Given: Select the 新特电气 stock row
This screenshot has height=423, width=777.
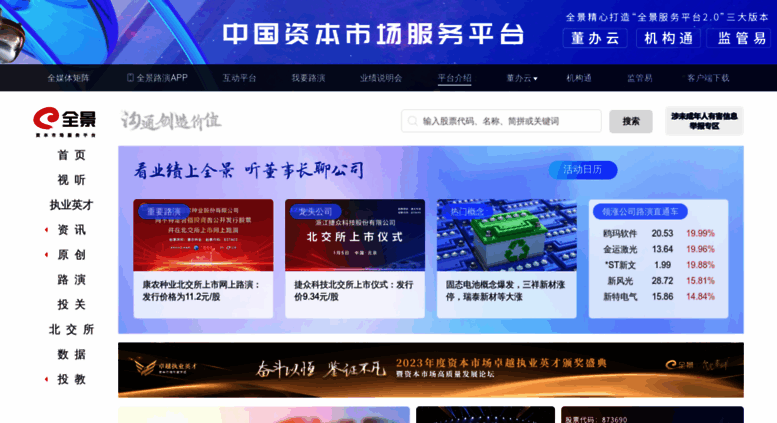Looking at the screenshot, I should (x=659, y=297).
